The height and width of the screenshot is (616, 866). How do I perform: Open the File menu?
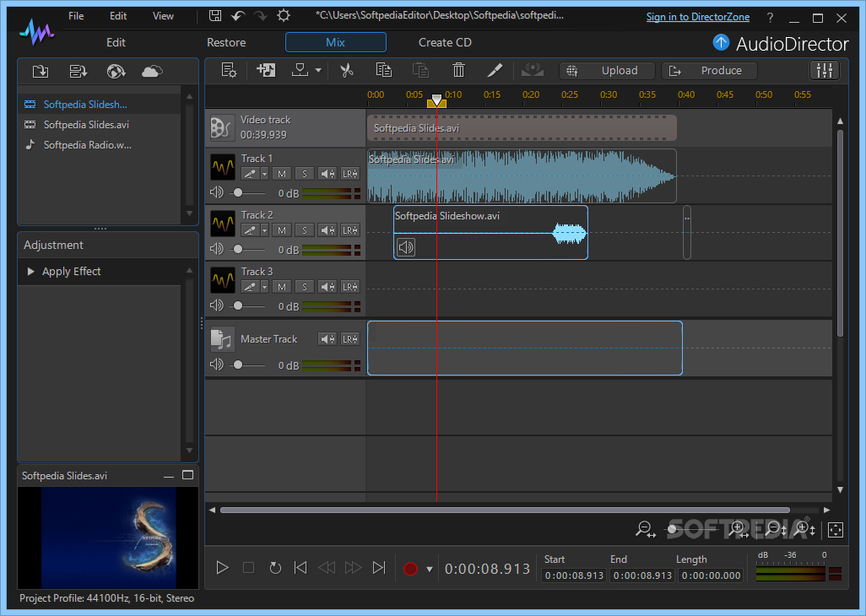pyautogui.click(x=76, y=16)
